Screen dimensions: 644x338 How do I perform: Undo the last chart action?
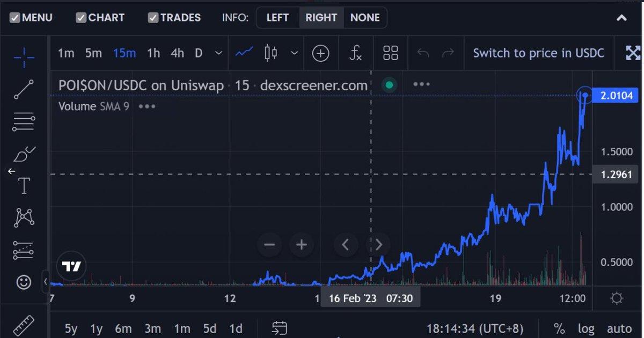pyautogui.click(x=423, y=53)
